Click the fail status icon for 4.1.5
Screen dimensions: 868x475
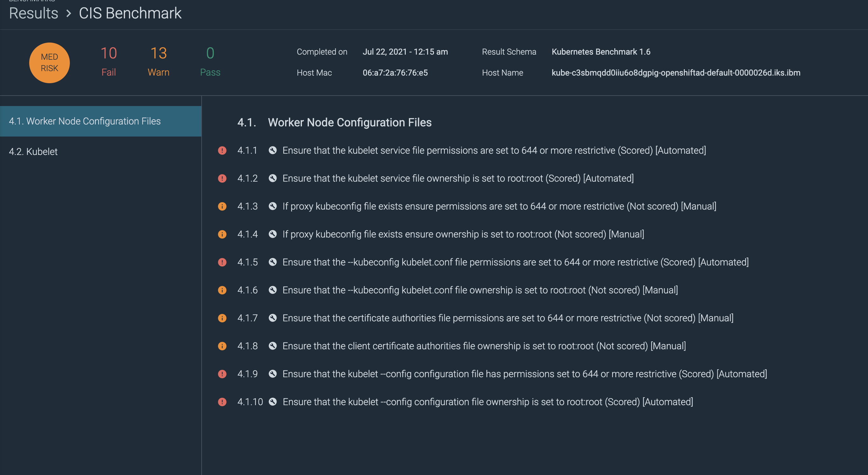point(222,262)
